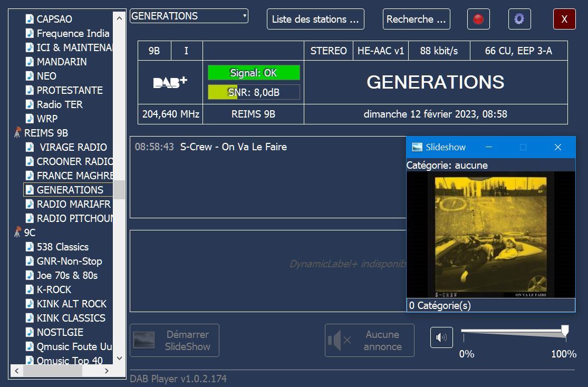588x387 pixels.
Task: Click Aucune annonce button
Action: pyautogui.click(x=369, y=340)
